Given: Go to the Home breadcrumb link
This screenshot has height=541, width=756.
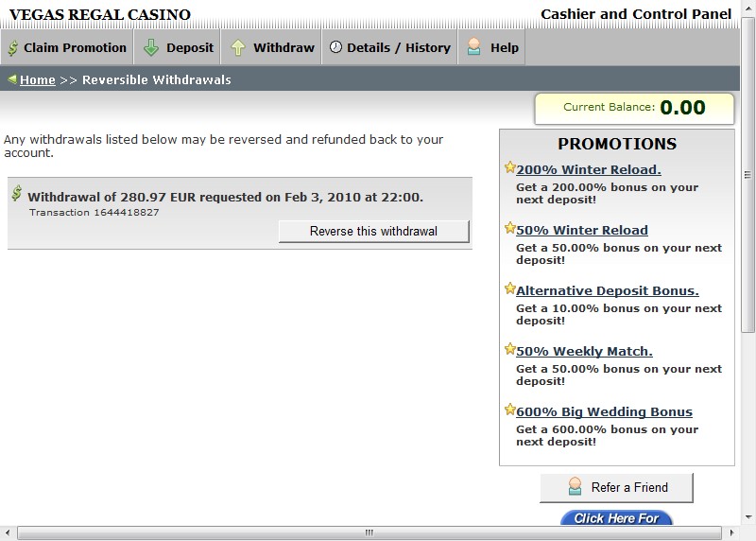Looking at the screenshot, I should [x=38, y=79].
